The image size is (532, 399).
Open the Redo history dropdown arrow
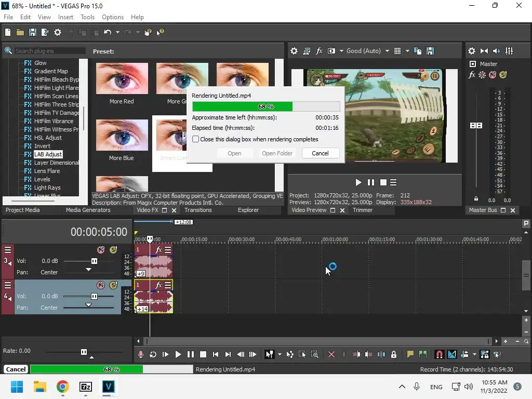click(x=137, y=32)
